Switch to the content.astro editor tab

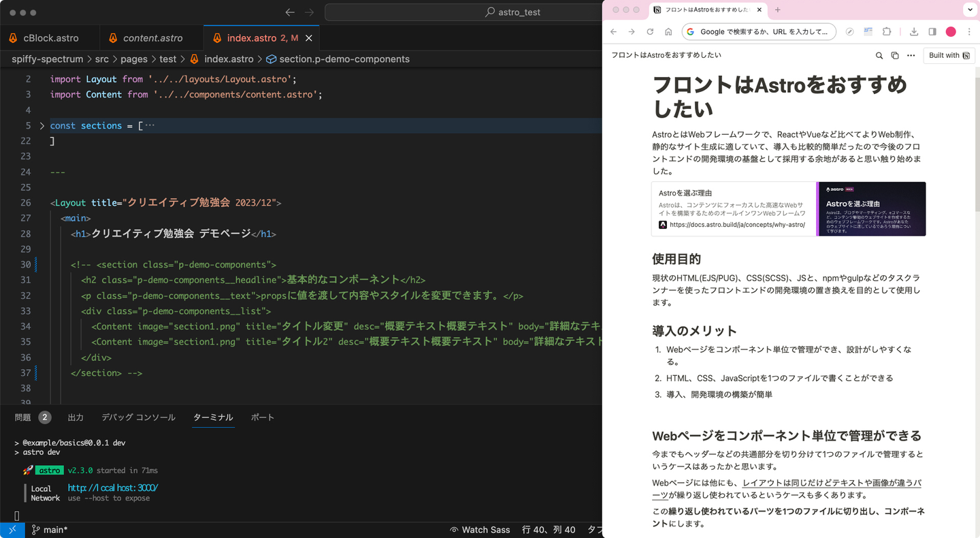(x=152, y=38)
